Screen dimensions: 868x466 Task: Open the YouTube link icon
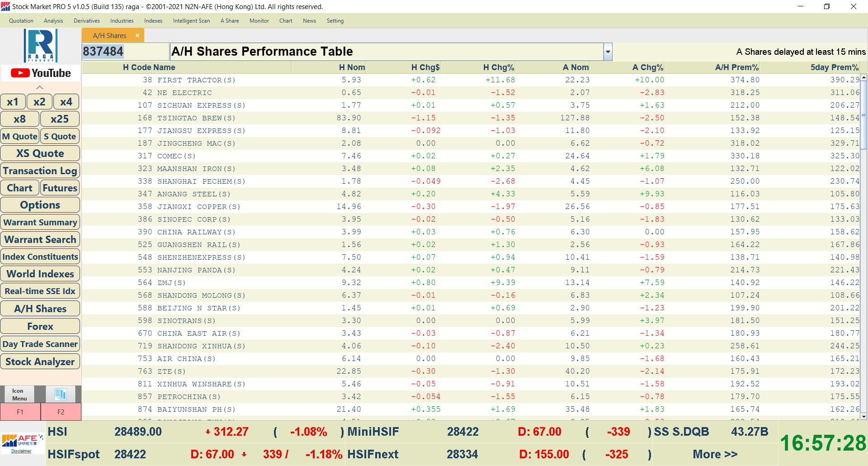pyautogui.click(x=41, y=73)
